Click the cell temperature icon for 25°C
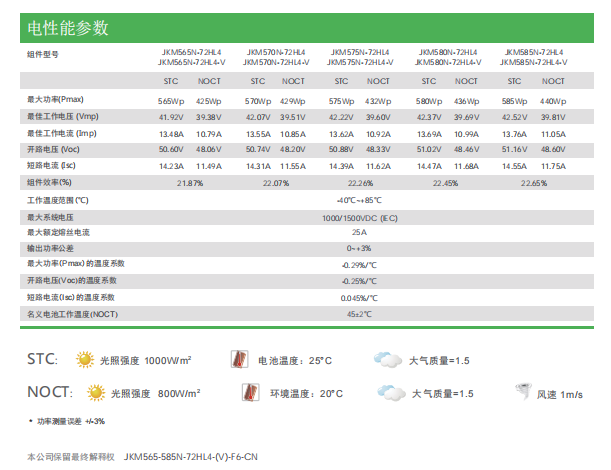The height and width of the screenshot is (470, 611). click(241, 359)
